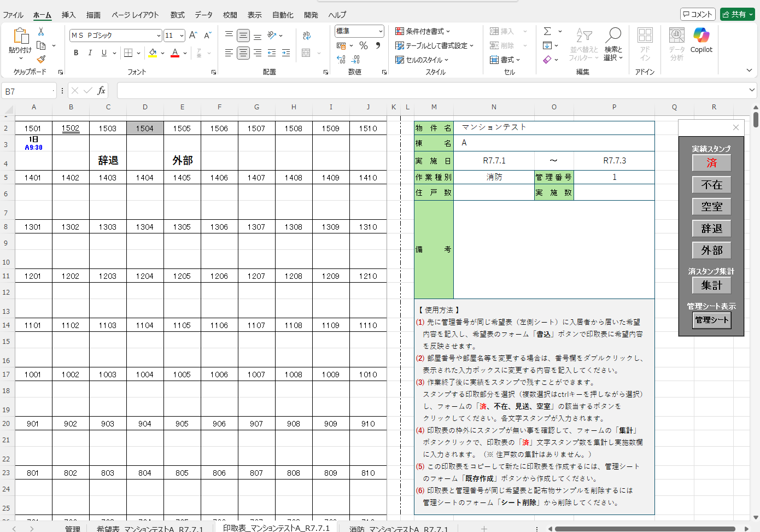The width and height of the screenshot is (760, 532).
Task: Click 並べ替えとフィルター (Sort & Filter)
Action: (x=583, y=44)
